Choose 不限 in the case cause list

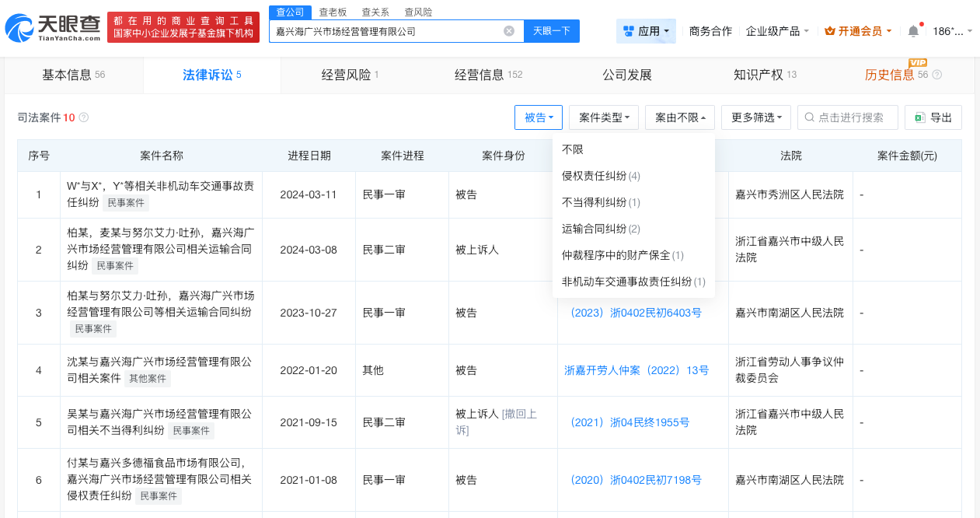click(633, 149)
